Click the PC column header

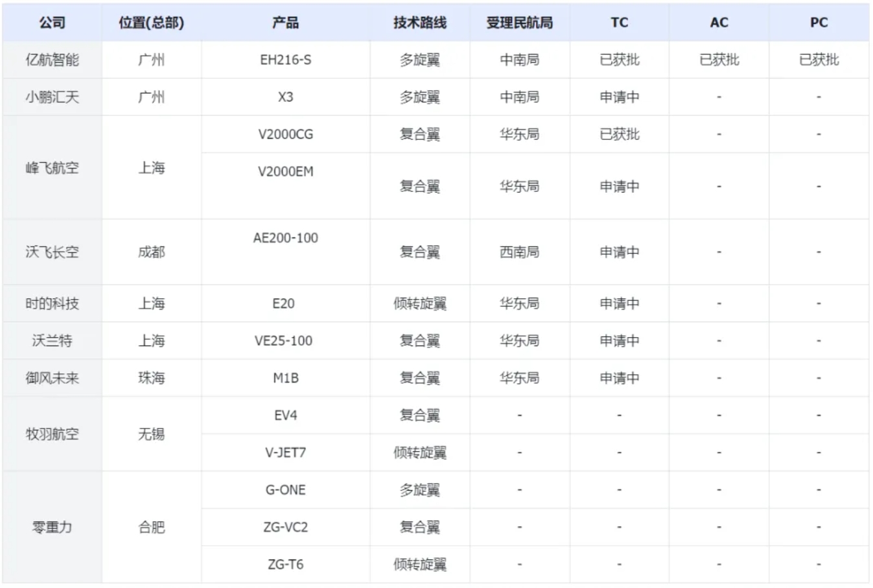click(819, 23)
